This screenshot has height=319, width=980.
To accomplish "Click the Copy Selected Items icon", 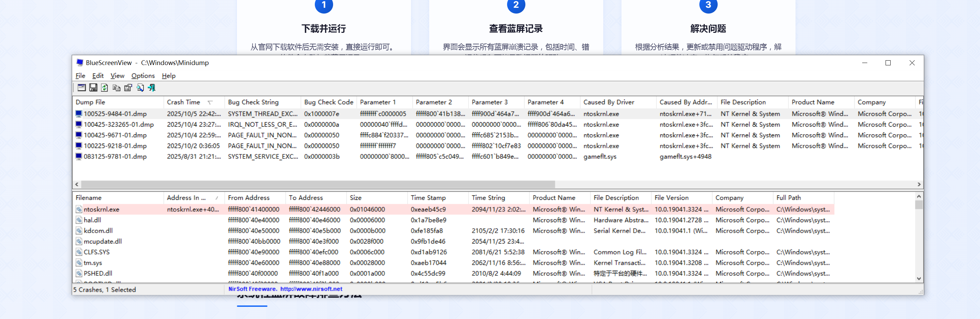I will (116, 88).
